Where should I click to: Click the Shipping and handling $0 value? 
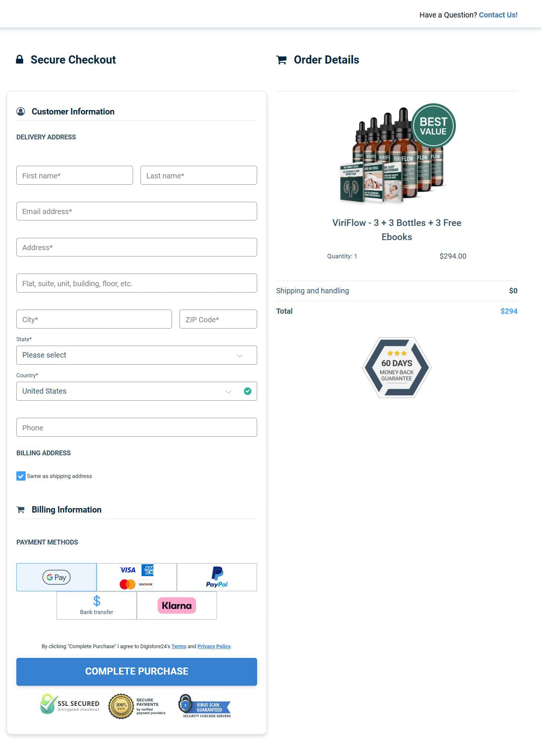click(x=513, y=291)
